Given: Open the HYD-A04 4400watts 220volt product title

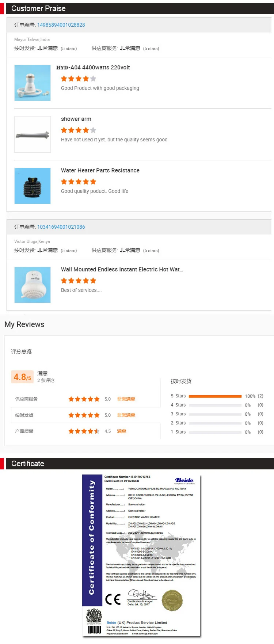Looking at the screenshot, I should coord(93,68).
